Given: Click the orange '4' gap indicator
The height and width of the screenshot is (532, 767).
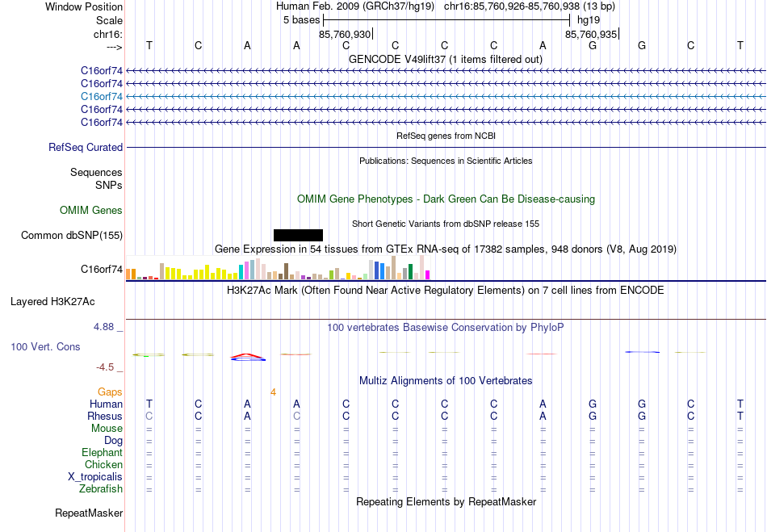Looking at the screenshot, I should (x=273, y=392).
